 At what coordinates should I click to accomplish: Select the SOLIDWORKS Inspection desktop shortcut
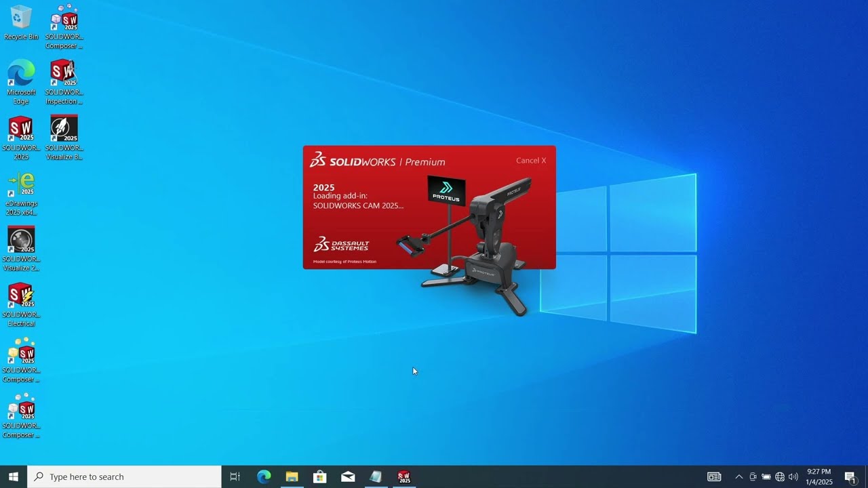64,82
